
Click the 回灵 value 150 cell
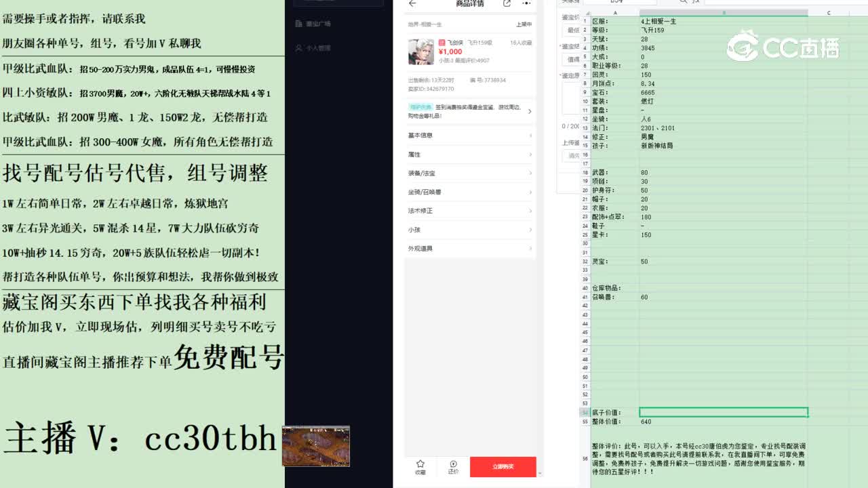(x=724, y=75)
